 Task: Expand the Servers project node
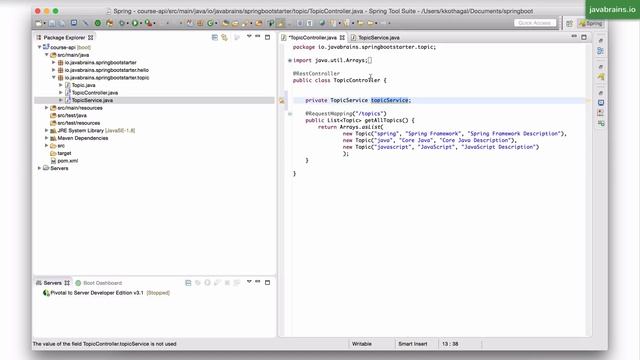pos(40,168)
